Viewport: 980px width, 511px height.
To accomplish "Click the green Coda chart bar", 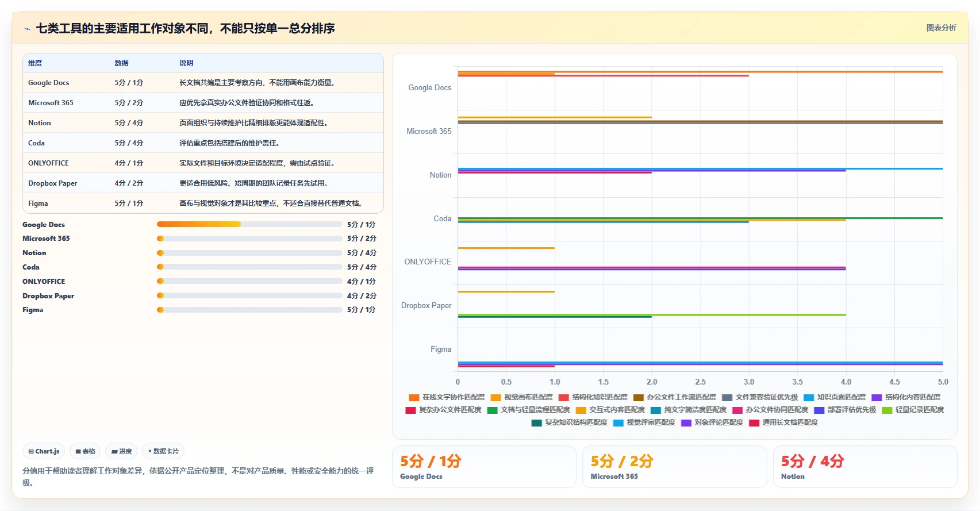I will coord(700,218).
